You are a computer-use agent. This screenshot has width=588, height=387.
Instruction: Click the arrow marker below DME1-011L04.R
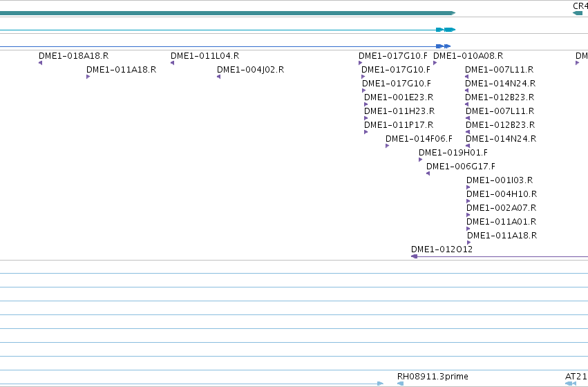tap(173, 63)
